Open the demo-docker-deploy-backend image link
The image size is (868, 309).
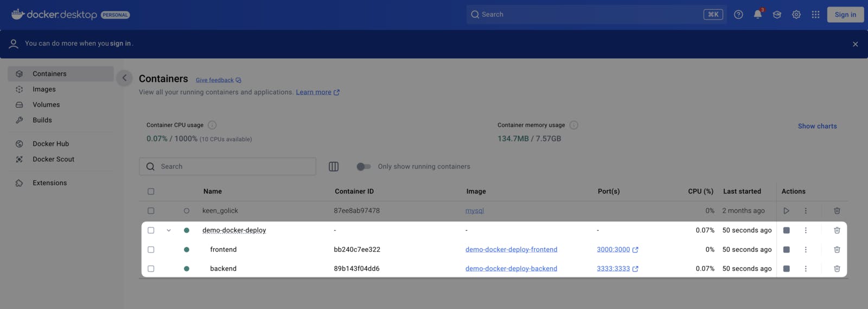pos(511,269)
